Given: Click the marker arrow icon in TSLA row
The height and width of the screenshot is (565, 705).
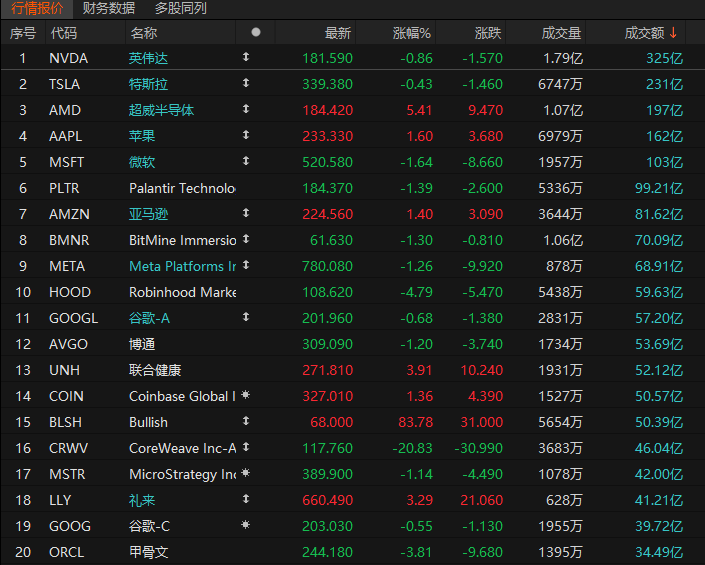Looking at the screenshot, I should coord(246,83).
